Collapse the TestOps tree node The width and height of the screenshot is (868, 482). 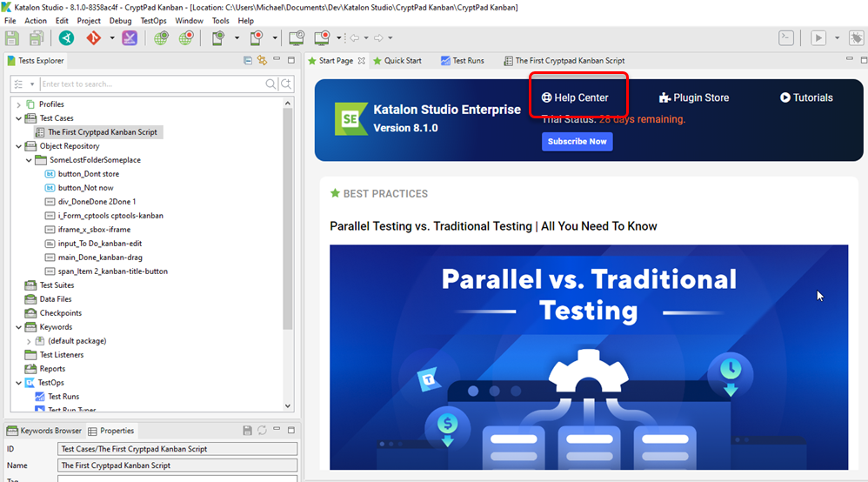19,383
